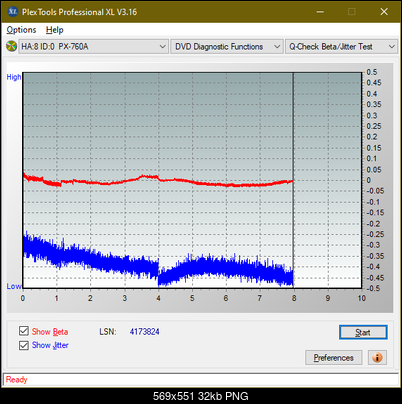Click the 10 label on the horizontal axis
Screen dimensions: 402x404
coord(362,298)
